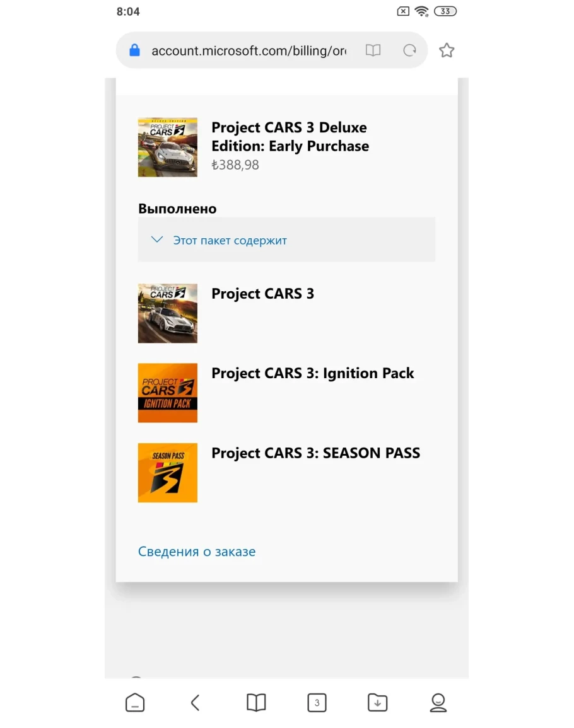Open bookmarks from bottom bar

[x=256, y=702]
